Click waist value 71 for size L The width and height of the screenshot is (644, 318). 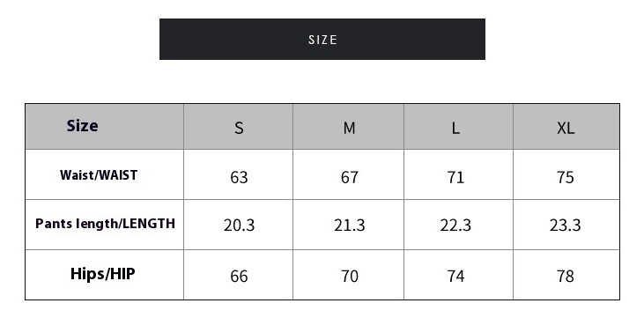coord(455,177)
